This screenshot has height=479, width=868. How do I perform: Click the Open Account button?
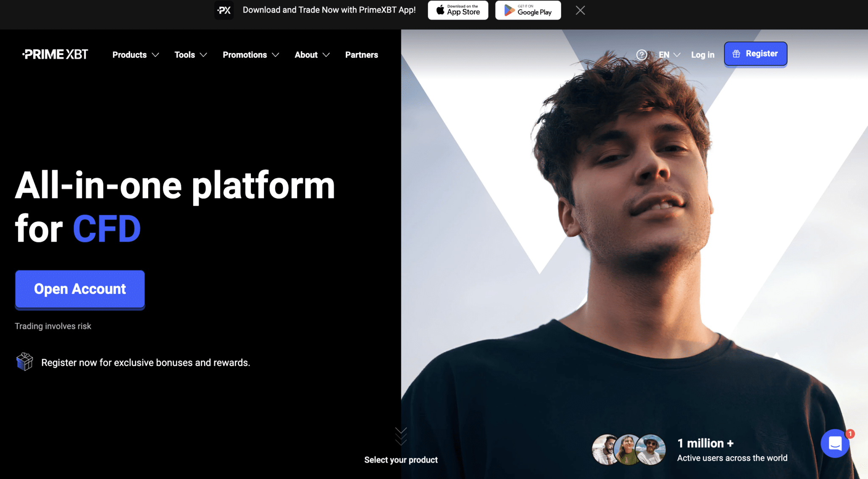pos(80,289)
